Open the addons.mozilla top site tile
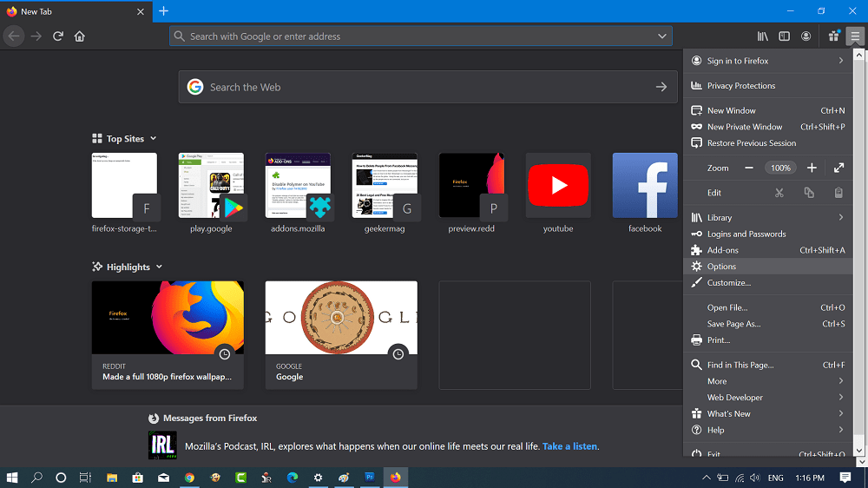The image size is (868, 488). [298, 186]
